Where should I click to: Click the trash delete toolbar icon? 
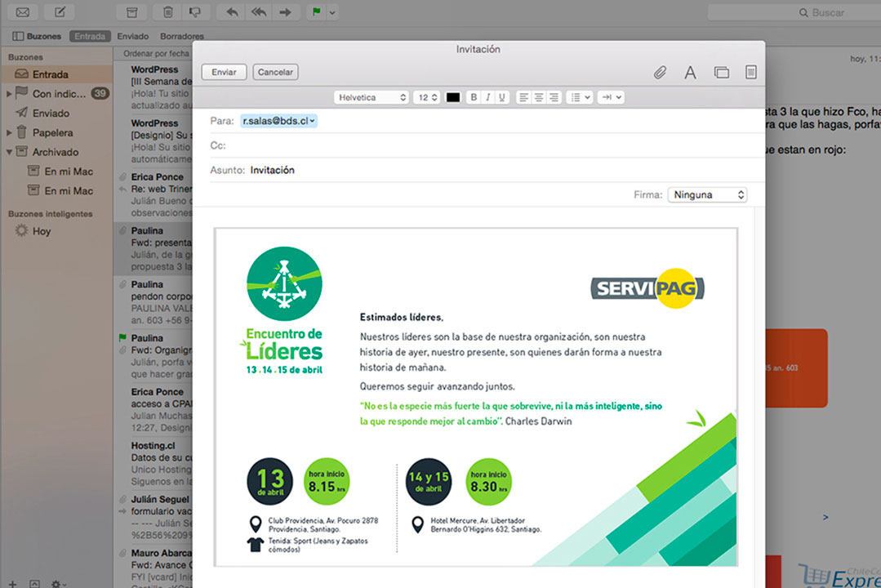167,12
